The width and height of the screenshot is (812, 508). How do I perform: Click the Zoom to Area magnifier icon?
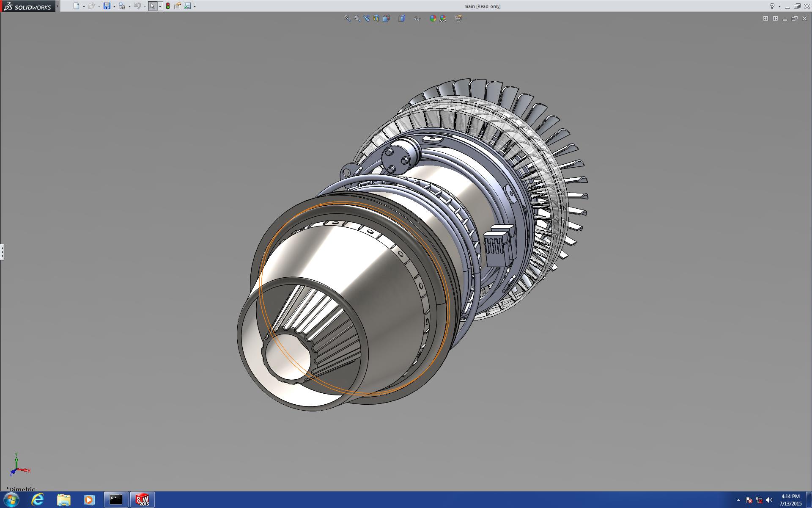[357, 18]
